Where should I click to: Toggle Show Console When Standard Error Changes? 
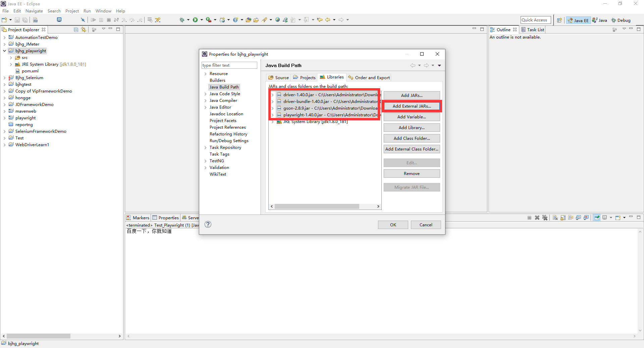coord(586,218)
